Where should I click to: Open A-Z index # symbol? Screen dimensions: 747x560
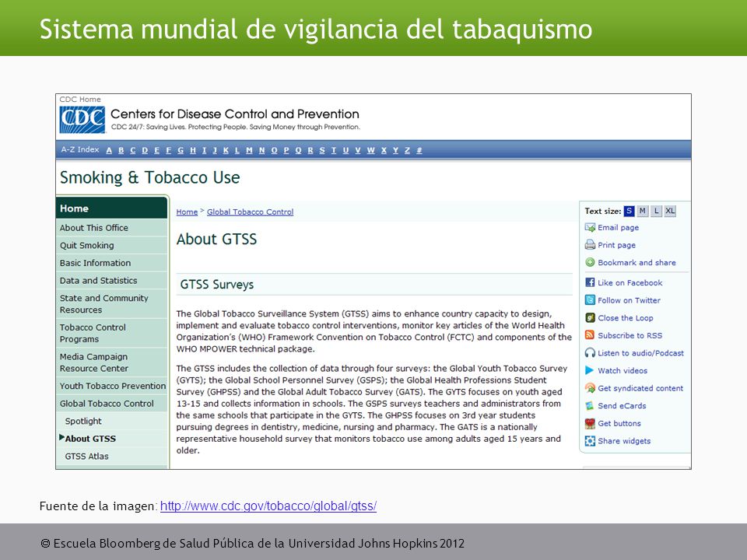click(x=419, y=150)
